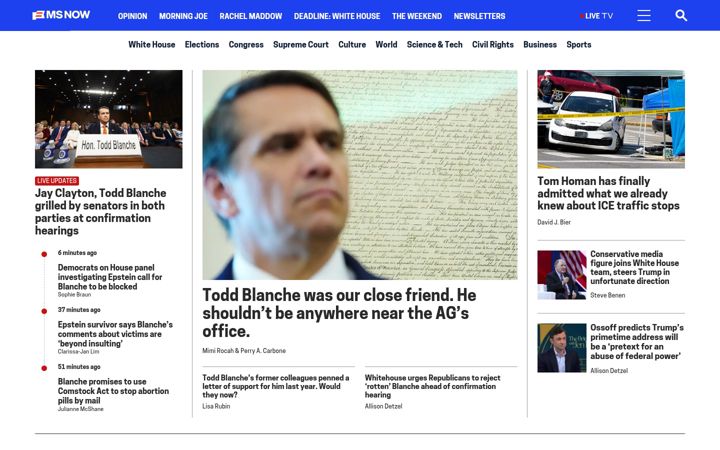Click the 51 minutes ago timestamp
The image size is (720, 450).
coord(79,367)
